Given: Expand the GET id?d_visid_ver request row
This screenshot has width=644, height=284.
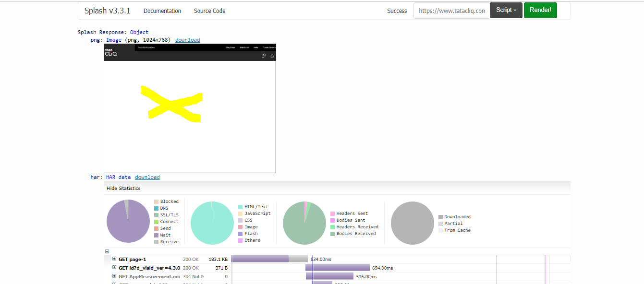Looking at the screenshot, I should (x=114, y=267).
